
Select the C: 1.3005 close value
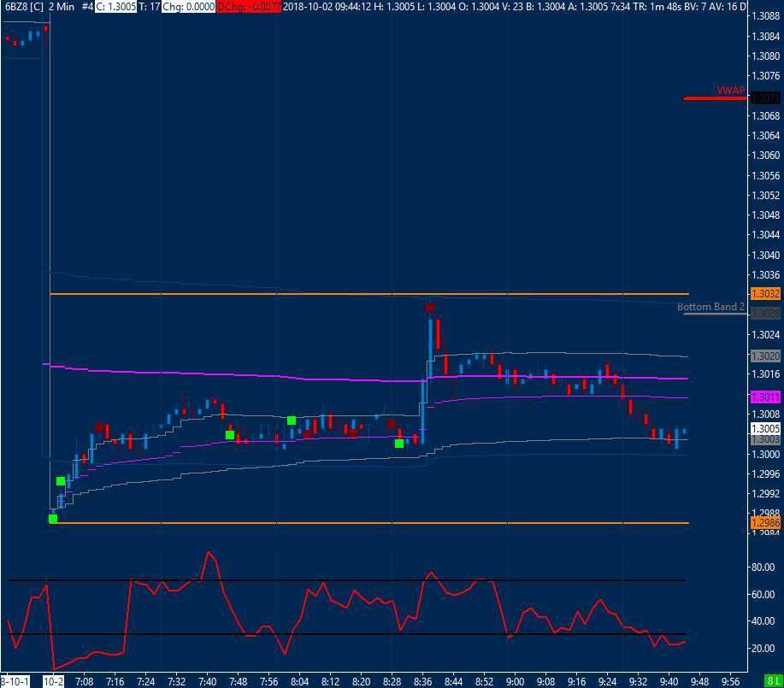[x=115, y=7]
